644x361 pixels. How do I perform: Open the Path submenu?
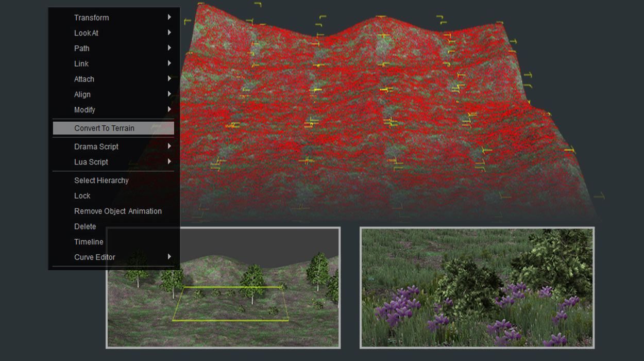pos(113,48)
